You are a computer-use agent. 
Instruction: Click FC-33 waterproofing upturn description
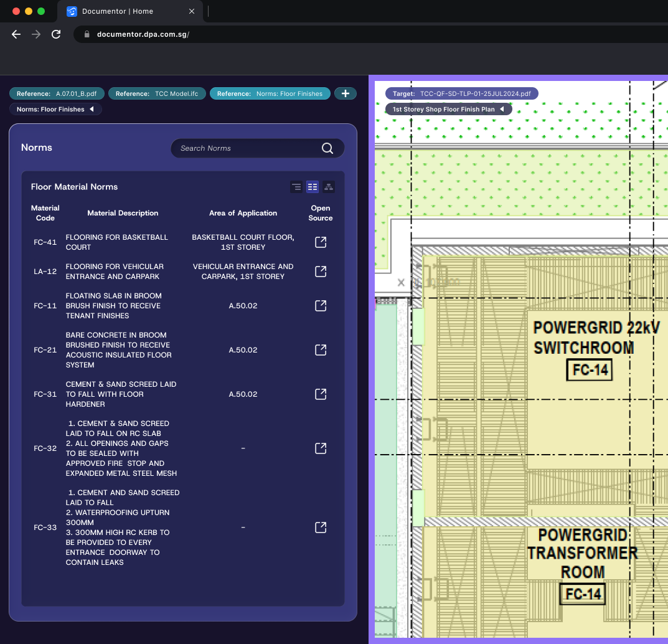pos(123,528)
